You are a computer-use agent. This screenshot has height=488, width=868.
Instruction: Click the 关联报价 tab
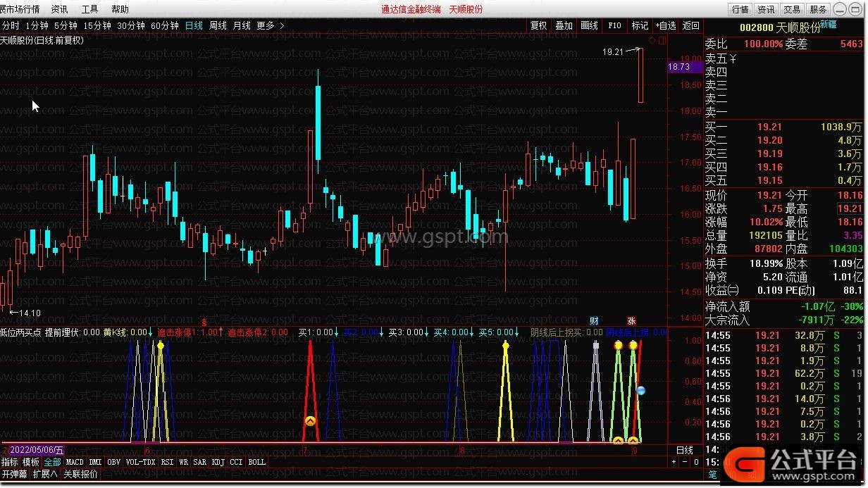[x=81, y=475]
